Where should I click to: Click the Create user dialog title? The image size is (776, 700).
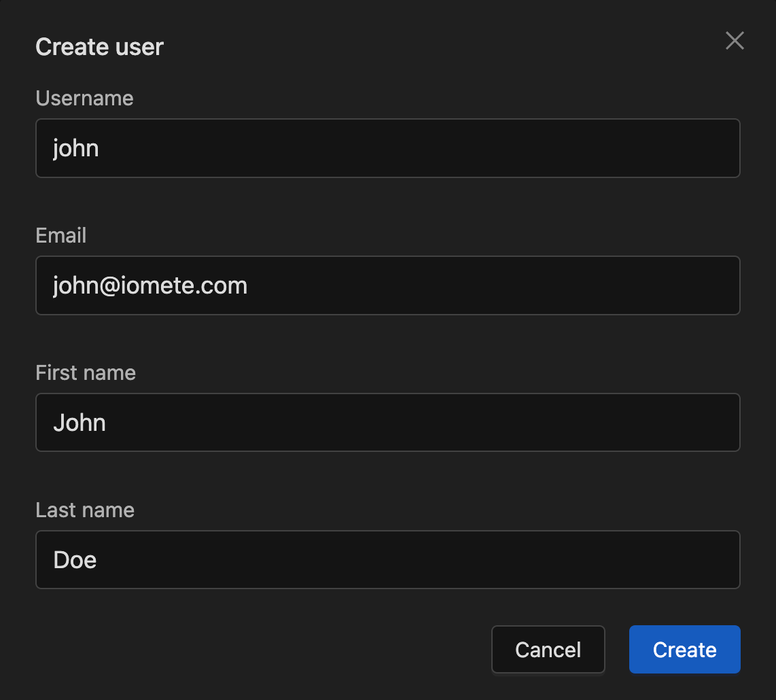99,47
